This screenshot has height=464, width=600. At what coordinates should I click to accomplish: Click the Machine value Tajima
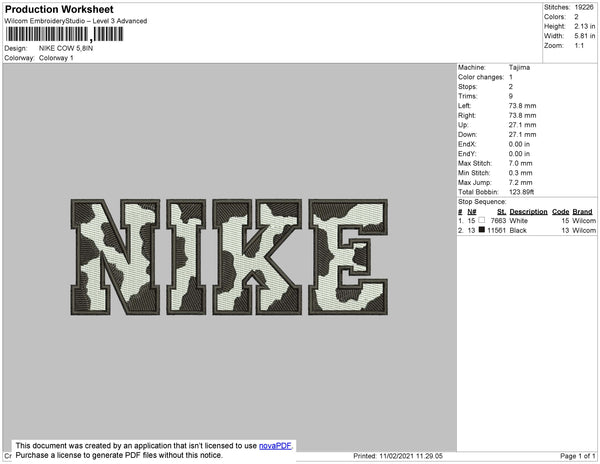(519, 68)
